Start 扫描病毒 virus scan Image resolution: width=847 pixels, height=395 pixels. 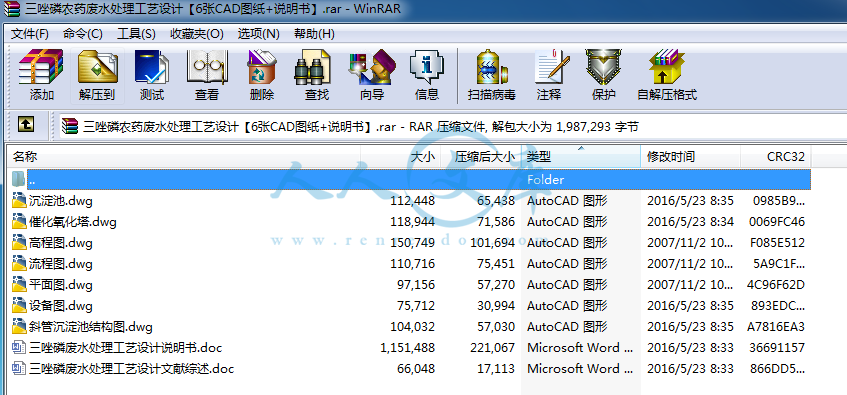492,75
